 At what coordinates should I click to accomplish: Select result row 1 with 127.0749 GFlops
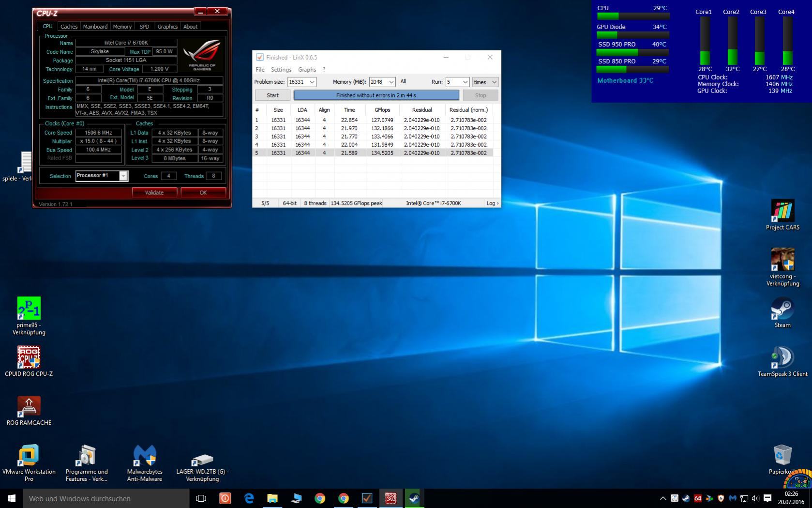pyautogui.click(x=373, y=120)
